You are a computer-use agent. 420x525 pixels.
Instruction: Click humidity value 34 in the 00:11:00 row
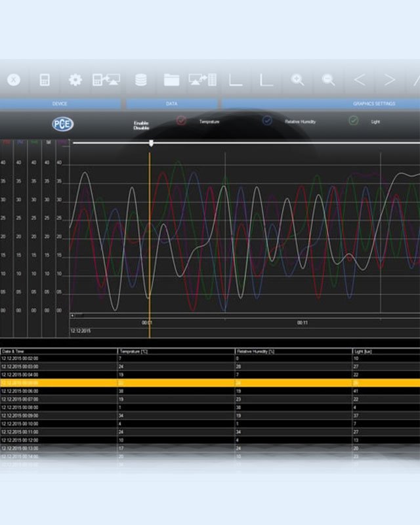point(238,432)
